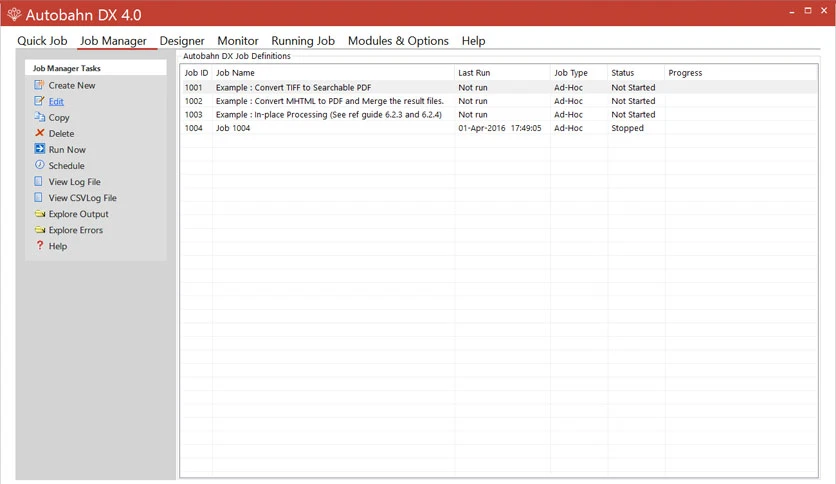Click the Explore Errors link
Image resolution: width=836 pixels, height=484 pixels.
pyautogui.click(x=76, y=230)
